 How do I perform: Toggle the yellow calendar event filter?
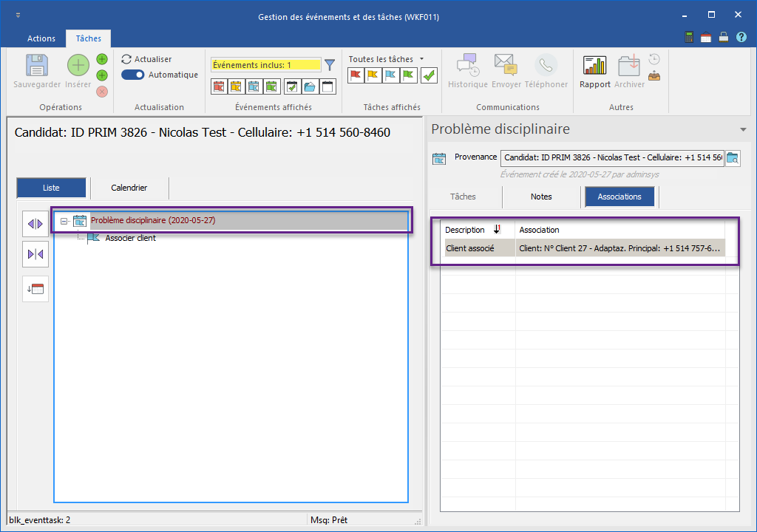coord(236,87)
